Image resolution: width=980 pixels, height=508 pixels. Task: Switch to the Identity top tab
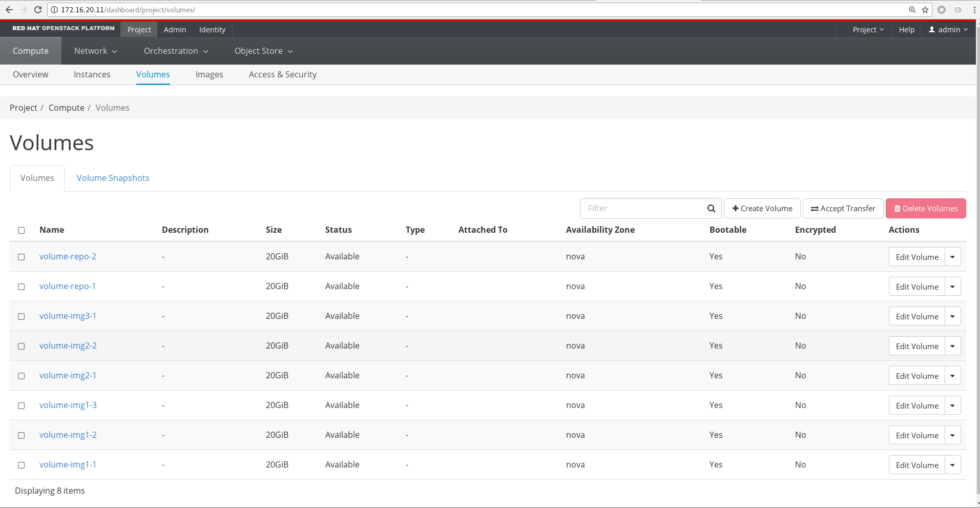click(212, 30)
